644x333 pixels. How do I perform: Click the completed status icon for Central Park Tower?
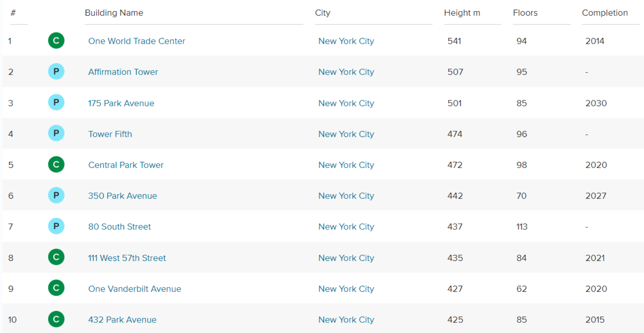(56, 164)
